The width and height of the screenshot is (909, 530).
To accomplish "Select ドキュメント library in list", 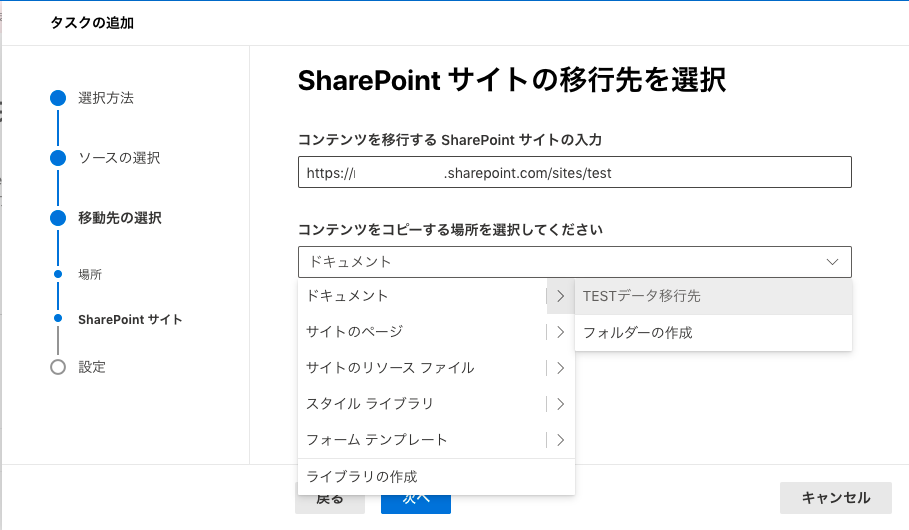I will [347, 296].
